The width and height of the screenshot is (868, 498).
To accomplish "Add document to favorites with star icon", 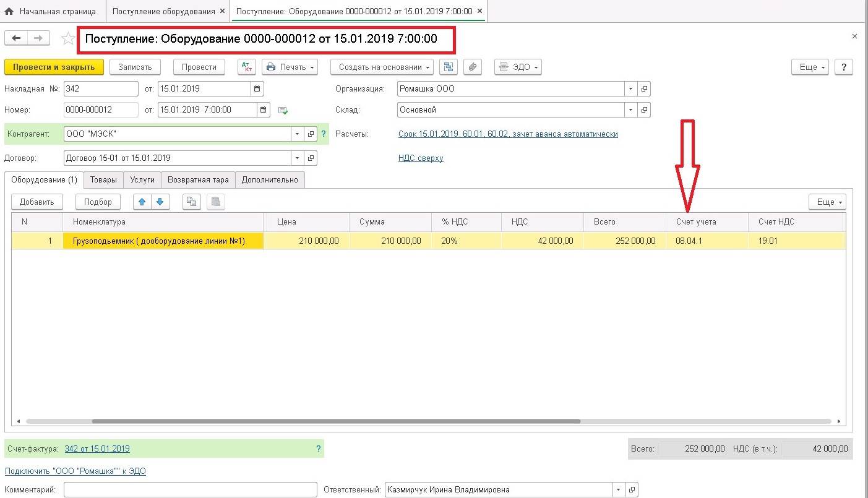I will pos(68,39).
